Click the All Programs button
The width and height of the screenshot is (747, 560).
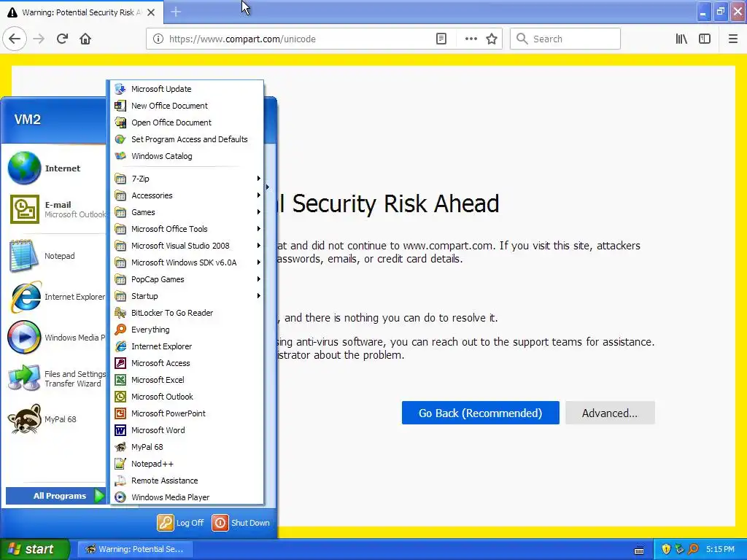click(55, 496)
